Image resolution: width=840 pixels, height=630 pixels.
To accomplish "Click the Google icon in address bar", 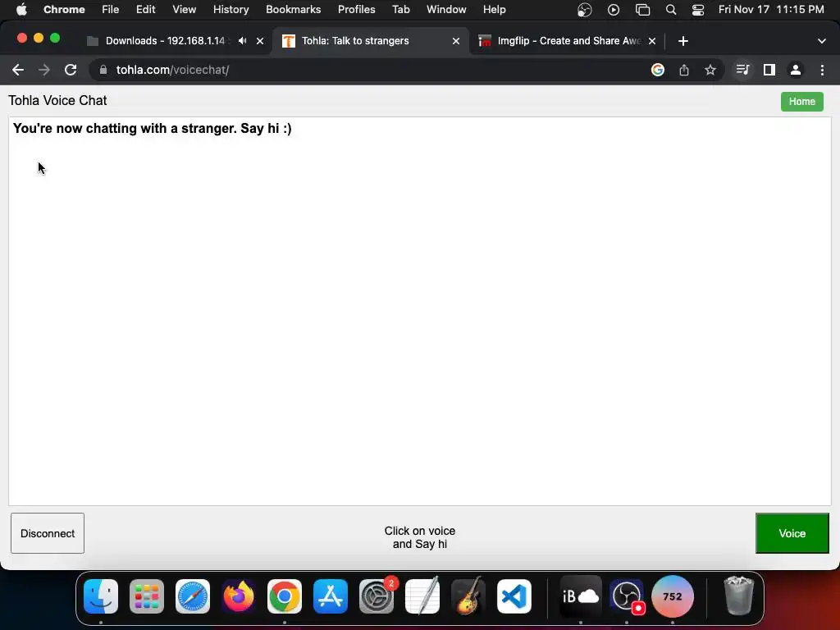I will (658, 70).
